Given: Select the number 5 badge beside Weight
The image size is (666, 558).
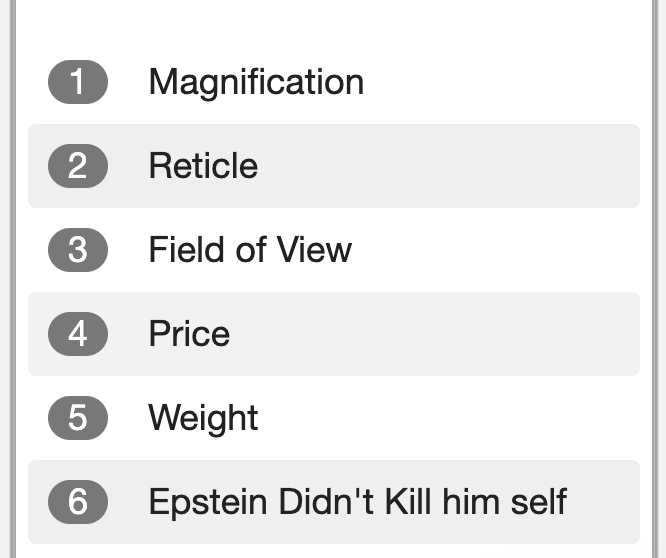Looking at the screenshot, I should (x=78, y=418).
